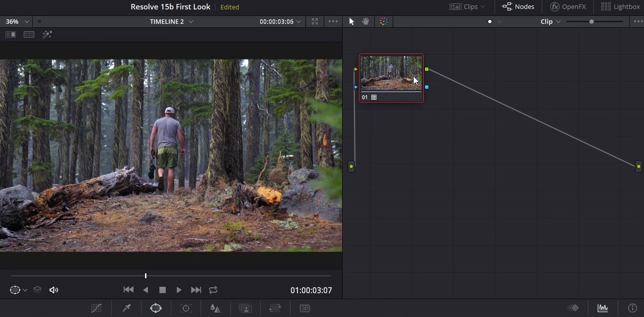Select the Curves palette icon

tap(96, 308)
